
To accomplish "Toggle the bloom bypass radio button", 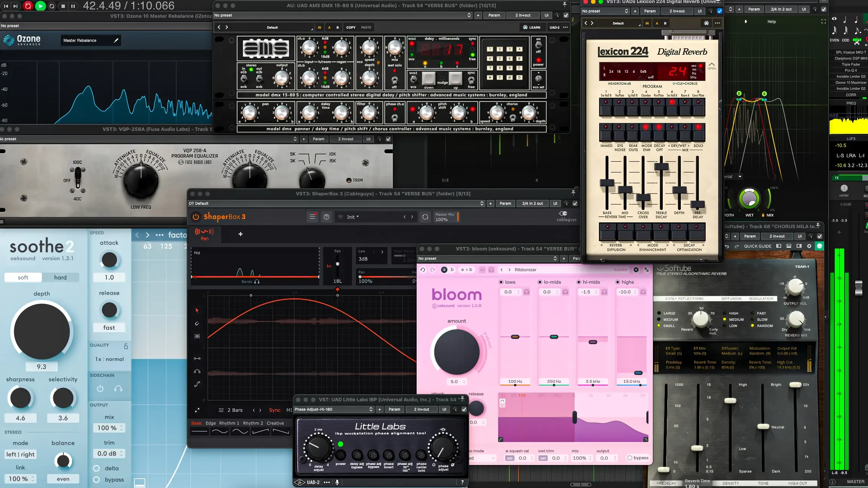I will 629,458.
